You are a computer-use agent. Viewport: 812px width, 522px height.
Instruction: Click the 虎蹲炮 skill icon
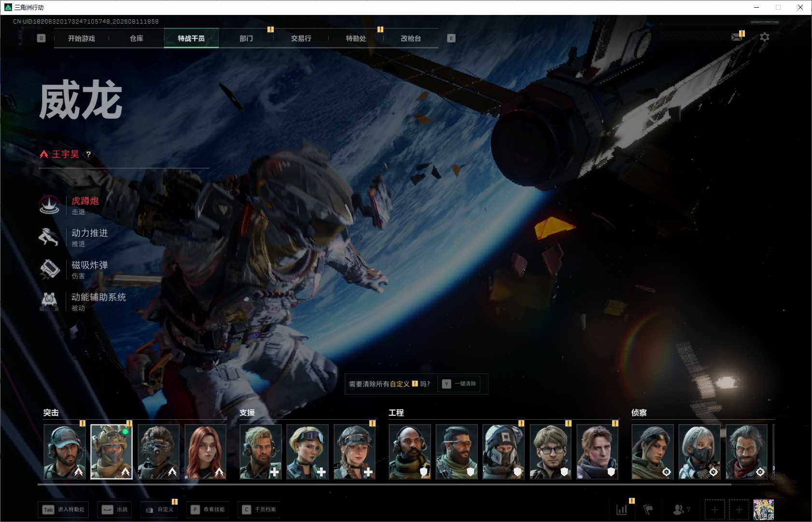49,205
